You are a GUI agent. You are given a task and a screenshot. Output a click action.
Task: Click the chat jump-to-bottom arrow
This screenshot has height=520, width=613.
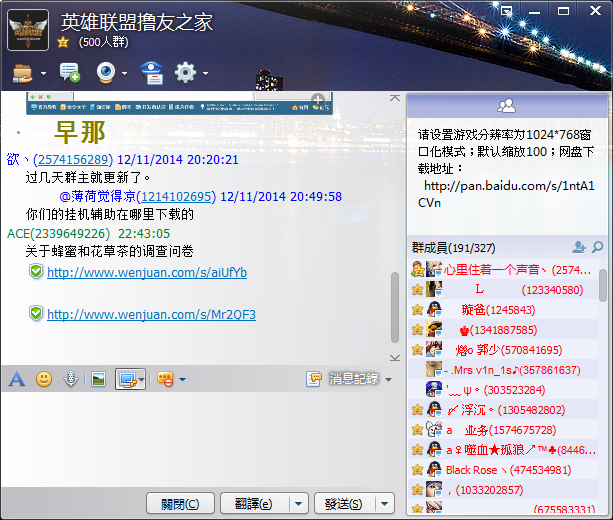[x=395, y=358]
